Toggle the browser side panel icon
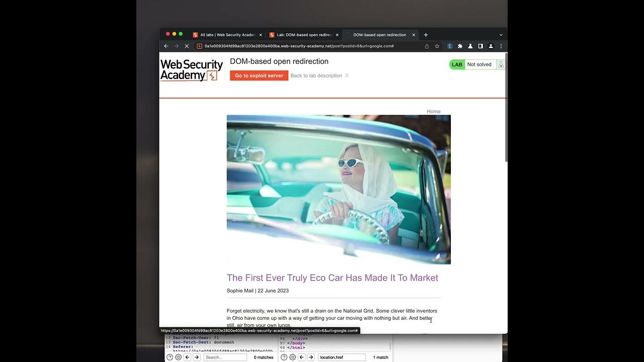 pos(480,46)
